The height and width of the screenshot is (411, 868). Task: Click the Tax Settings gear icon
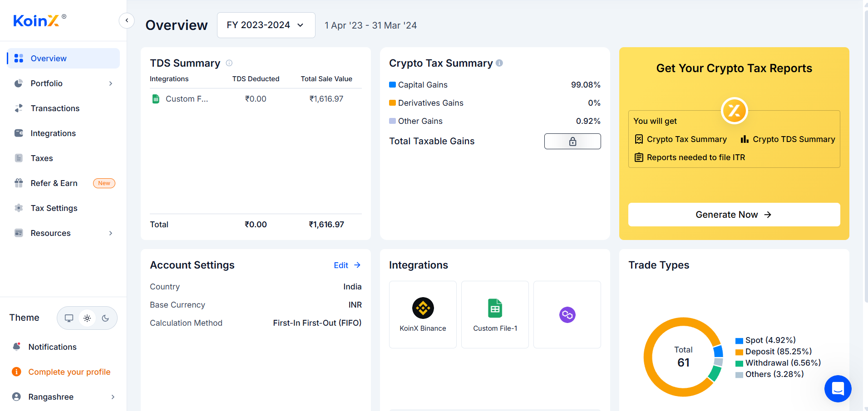pyautogui.click(x=19, y=208)
